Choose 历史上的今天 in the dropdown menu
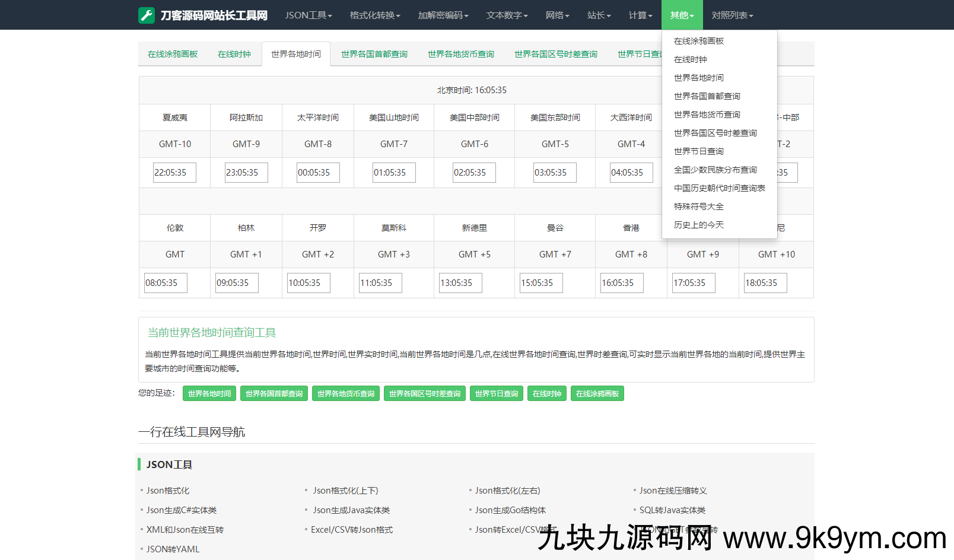 [x=698, y=225]
